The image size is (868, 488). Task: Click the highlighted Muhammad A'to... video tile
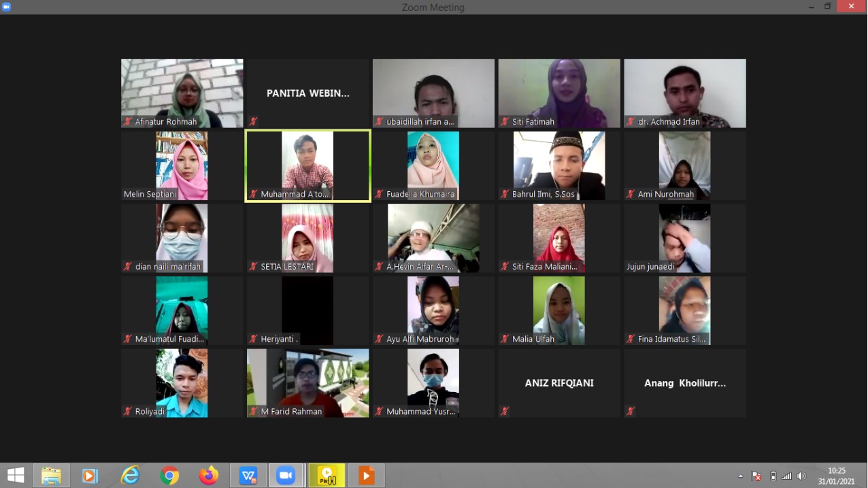coord(307,165)
